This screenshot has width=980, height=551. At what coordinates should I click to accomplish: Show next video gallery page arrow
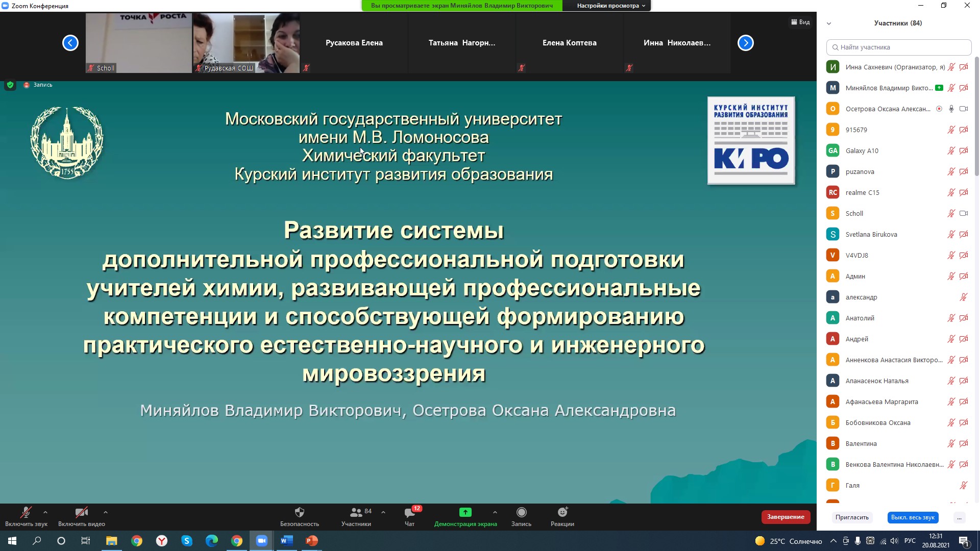746,43
